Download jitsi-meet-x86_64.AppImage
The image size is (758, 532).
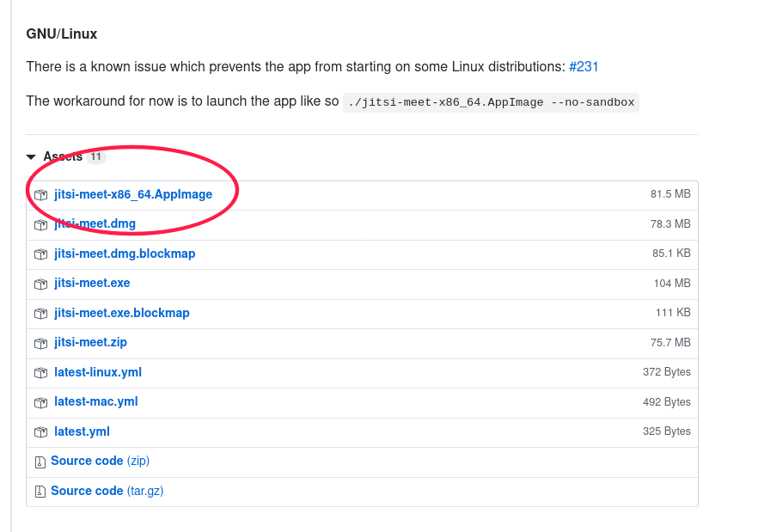[x=133, y=194]
